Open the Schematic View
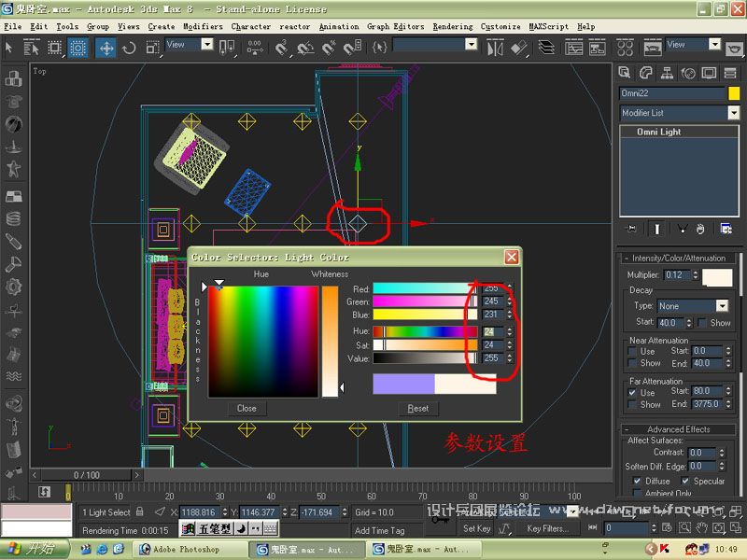 (597, 48)
